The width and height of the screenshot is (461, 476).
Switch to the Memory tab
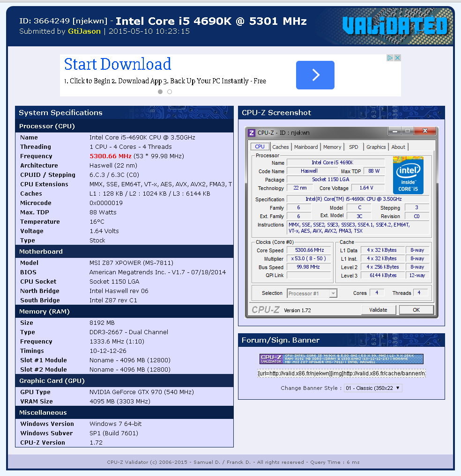click(332, 147)
